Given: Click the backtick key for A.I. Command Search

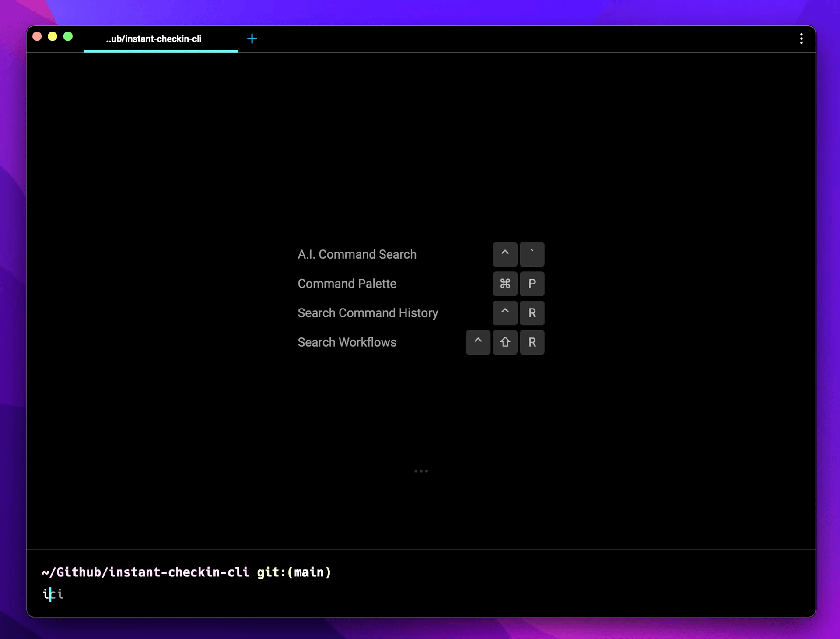Looking at the screenshot, I should [532, 254].
